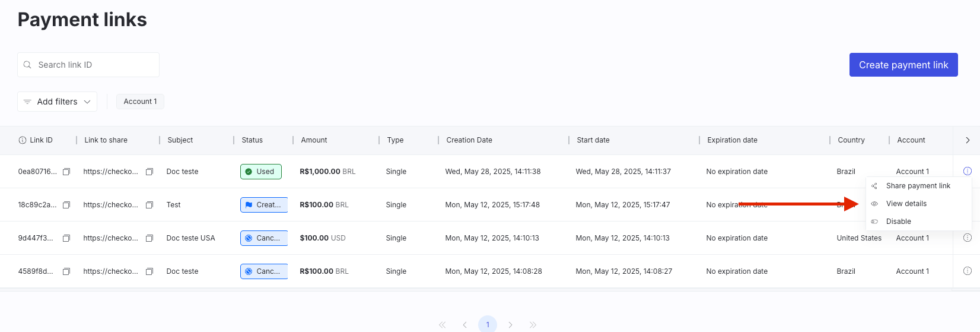980x332 pixels.
Task: Expand more columns with right chevron
Action: click(968, 140)
